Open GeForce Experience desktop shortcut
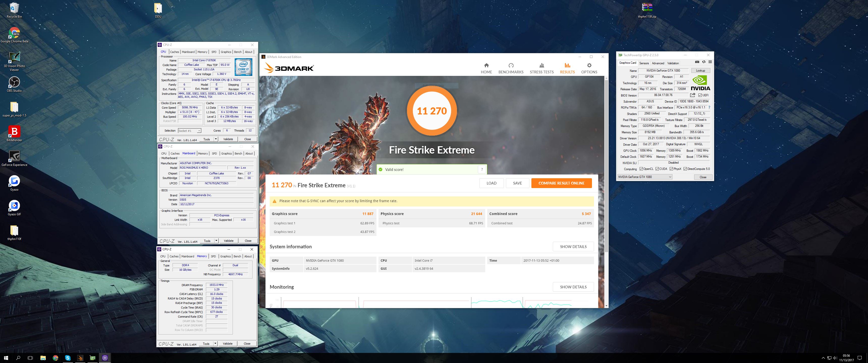The image size is (868, 363). pos(14,158)
